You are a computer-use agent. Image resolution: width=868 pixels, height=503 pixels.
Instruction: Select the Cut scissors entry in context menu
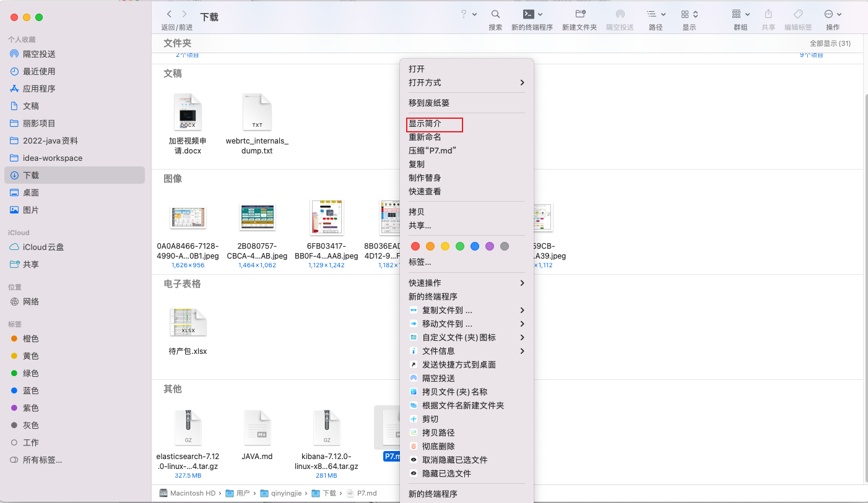tap(429, 419)
